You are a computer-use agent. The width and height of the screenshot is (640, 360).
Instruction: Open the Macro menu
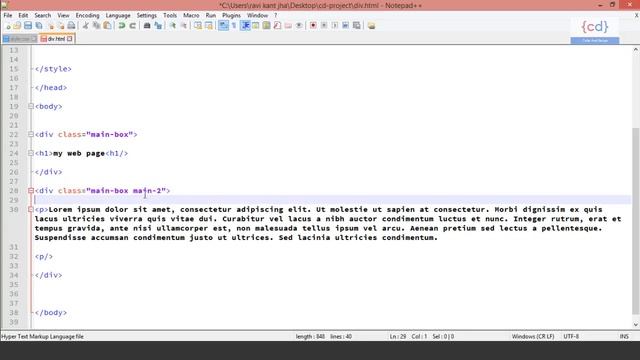191,15
